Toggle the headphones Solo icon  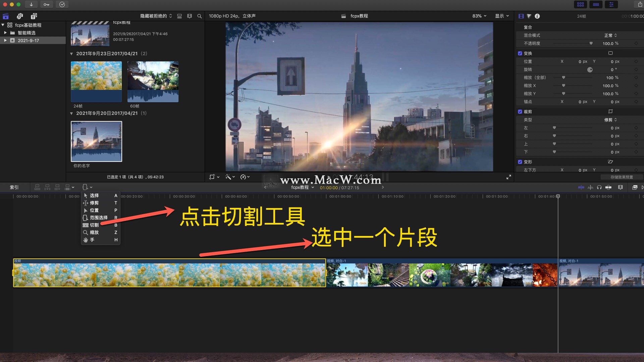tap(599, 187)
